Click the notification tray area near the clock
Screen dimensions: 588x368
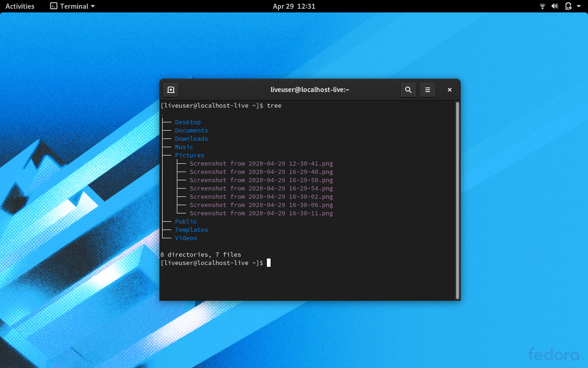[x=294, y=6]
